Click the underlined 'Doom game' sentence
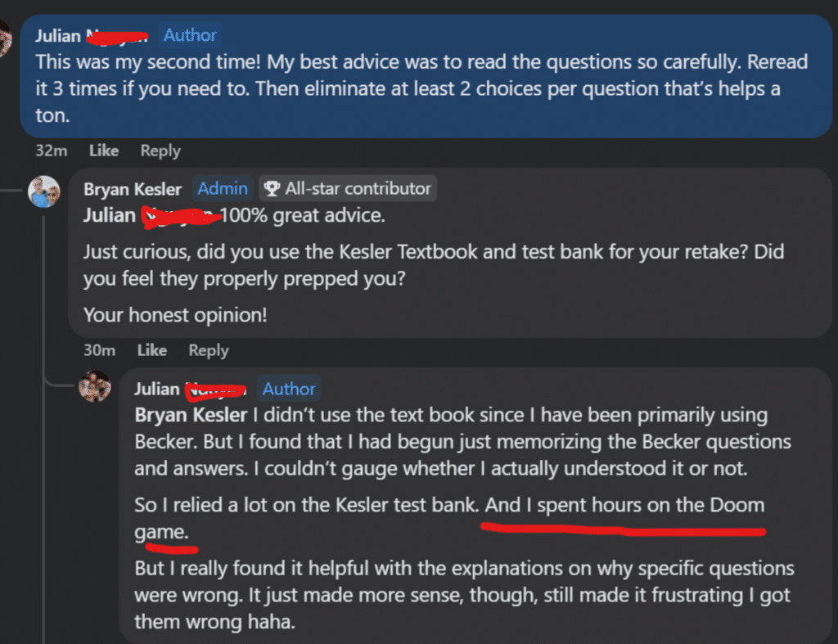Image resolution: width=838 pixels, height=644 pixels. click(x=624, y=505)
